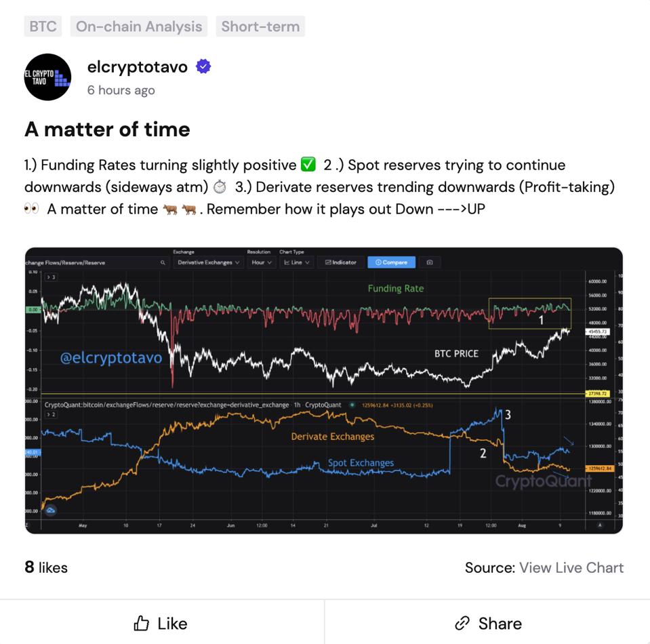Image resolution: width=650 pixels, height=644 pixels.
Task: Toggle the Indicator button in chart toolbar
Action: coord(341,262)
